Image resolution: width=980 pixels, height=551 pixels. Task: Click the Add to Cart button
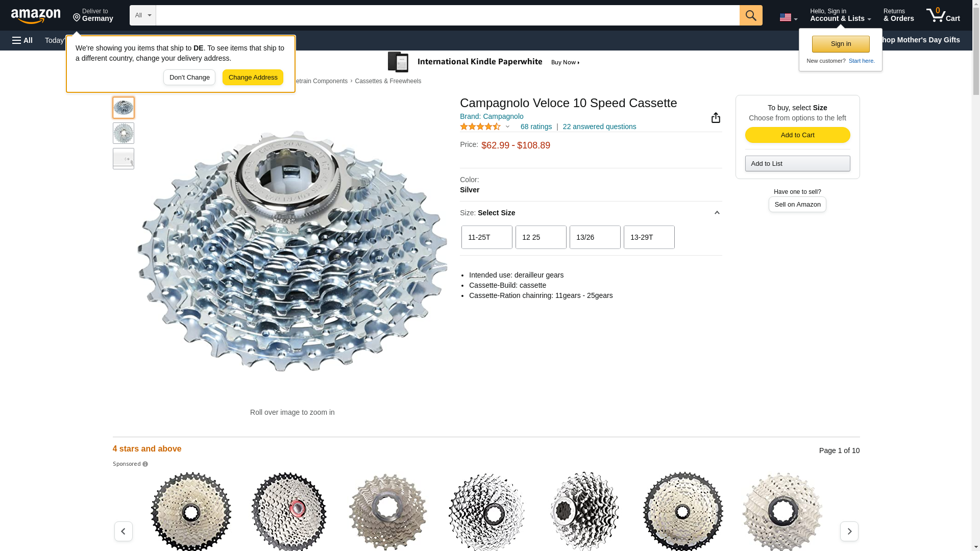(797, 135)
